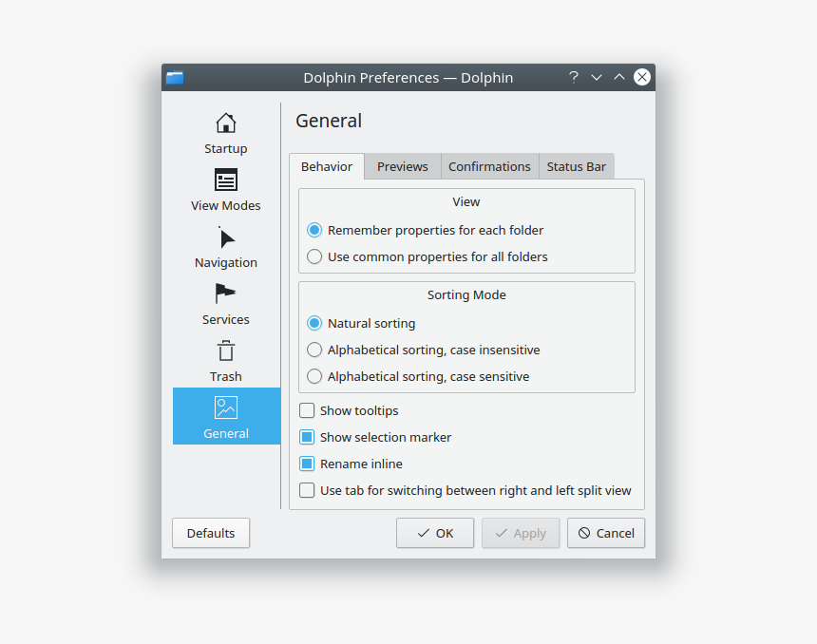Open the View Modes settings page

point(225,189)
